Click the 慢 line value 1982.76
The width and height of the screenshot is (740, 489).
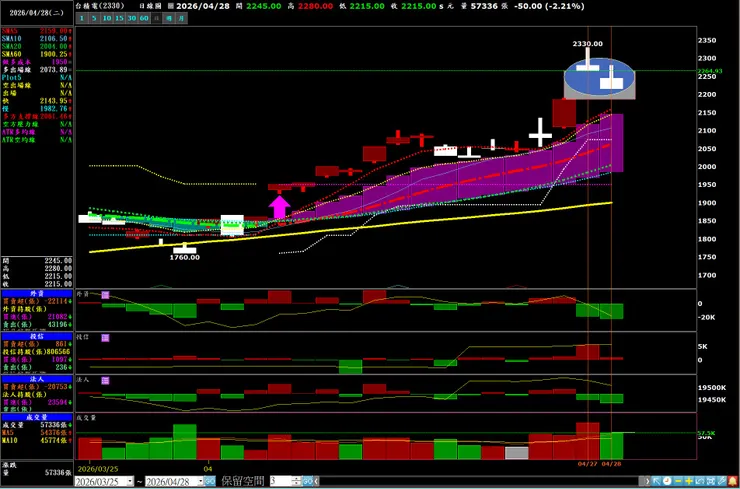click(x=52, y=109)
